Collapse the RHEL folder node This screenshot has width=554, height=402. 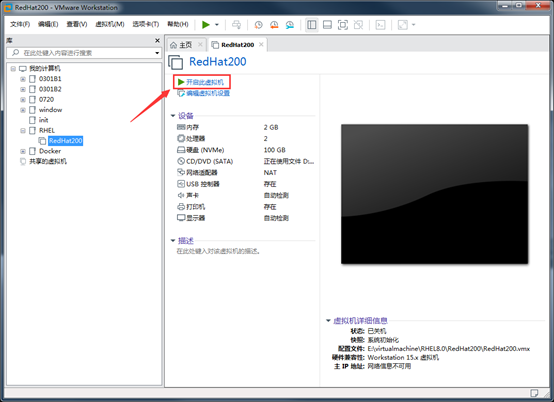[x=23, y=131]
